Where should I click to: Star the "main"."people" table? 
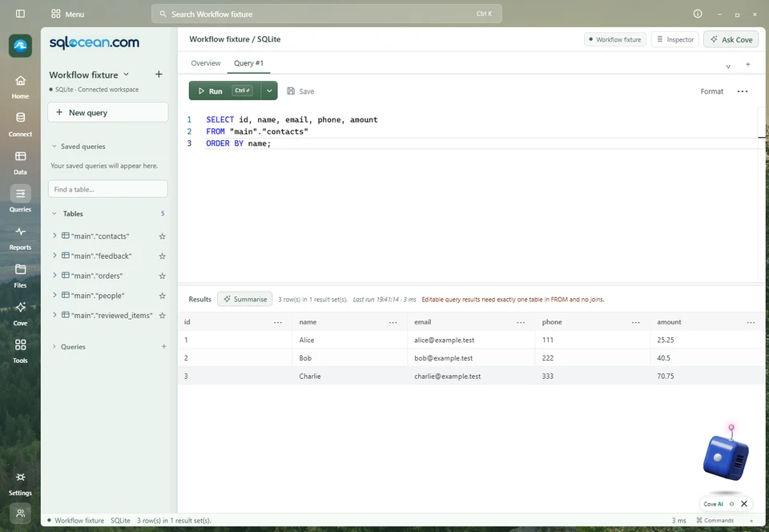point(163,296)
